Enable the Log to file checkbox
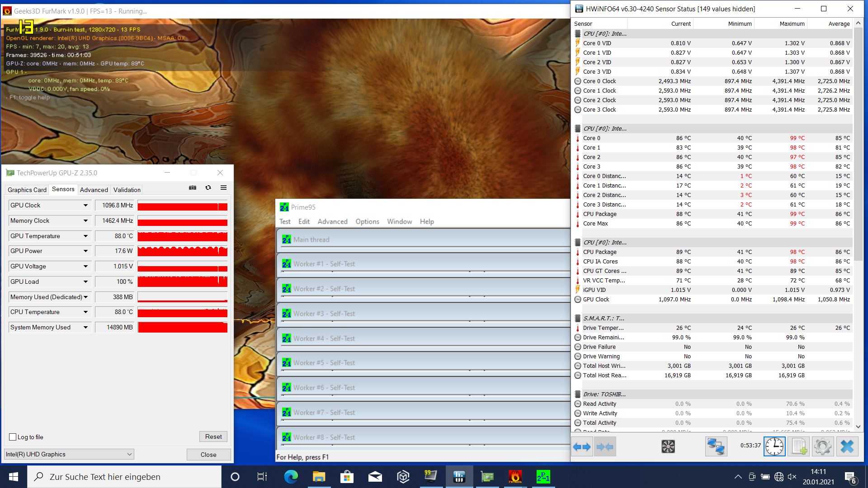The height and width of the screenshot is (488, 868). pyautogui.click(x=13, y=437)
